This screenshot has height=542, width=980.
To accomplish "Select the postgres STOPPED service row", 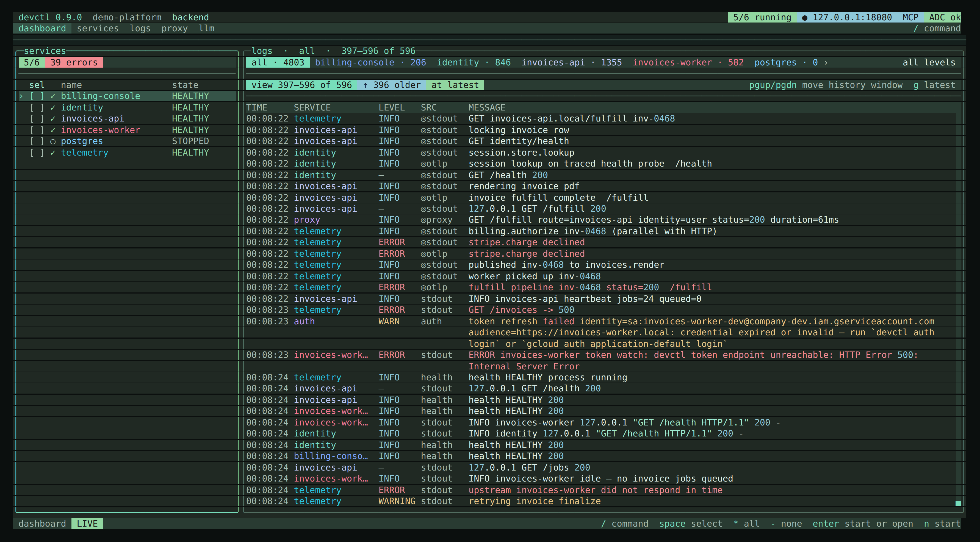I will tap(127, 141).
